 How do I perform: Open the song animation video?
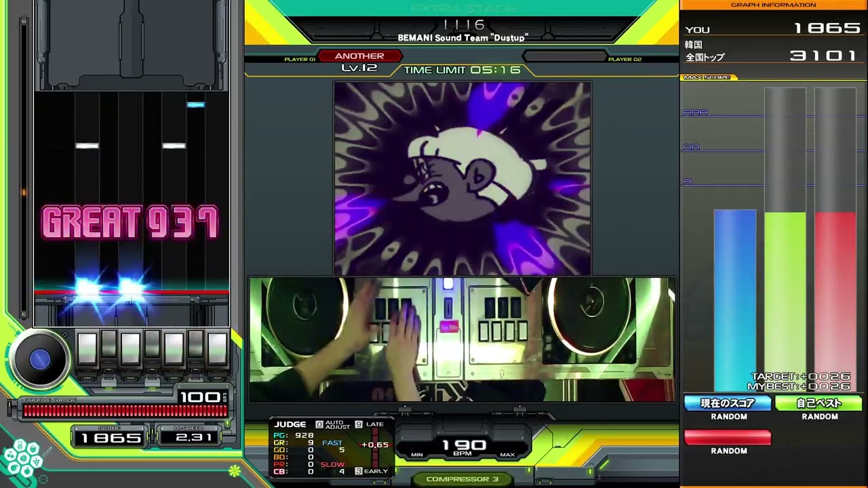click(x=462, y=178)
